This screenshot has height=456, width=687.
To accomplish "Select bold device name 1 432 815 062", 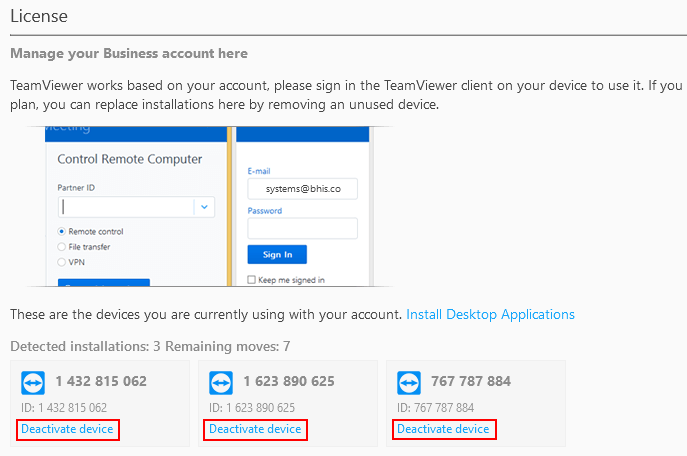I will coord(101,382).
